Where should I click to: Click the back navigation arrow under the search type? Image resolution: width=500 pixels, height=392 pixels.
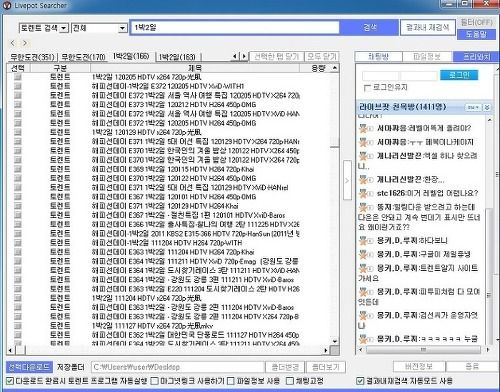click(x=13, y=43)
